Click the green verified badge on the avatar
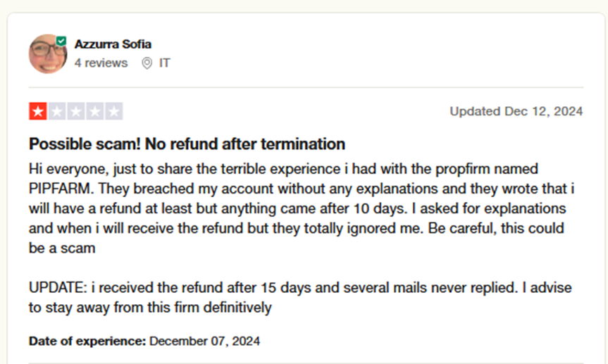 (x=62, y=41)
